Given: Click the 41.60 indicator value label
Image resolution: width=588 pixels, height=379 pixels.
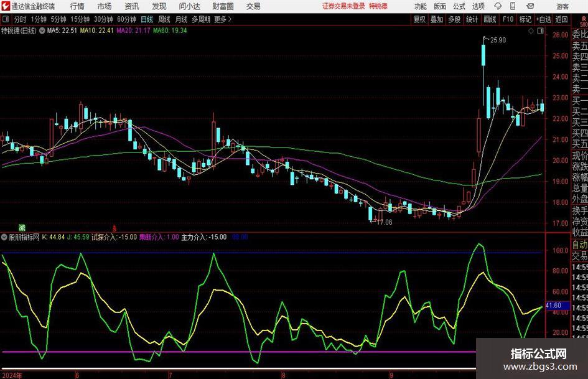Looking at the screenshot, I should pos(553,306).
